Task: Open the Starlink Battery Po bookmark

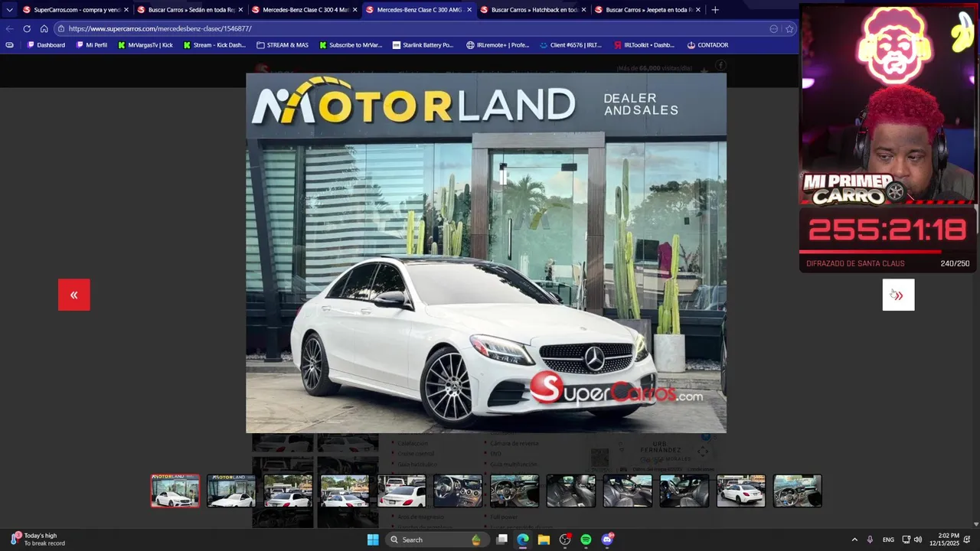Action: tap(423, 45)
